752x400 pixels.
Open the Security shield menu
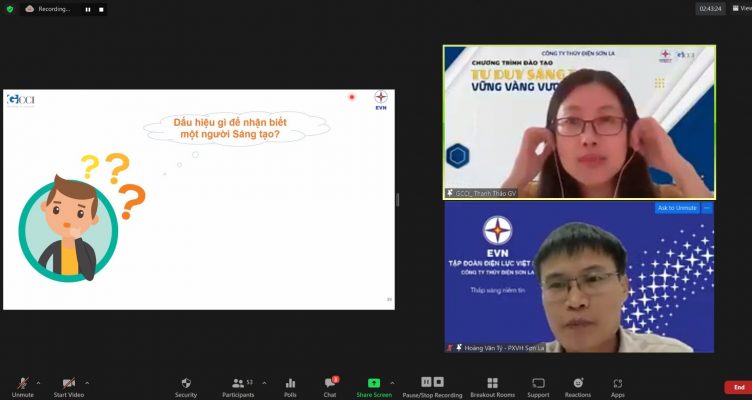click(186, 385)
